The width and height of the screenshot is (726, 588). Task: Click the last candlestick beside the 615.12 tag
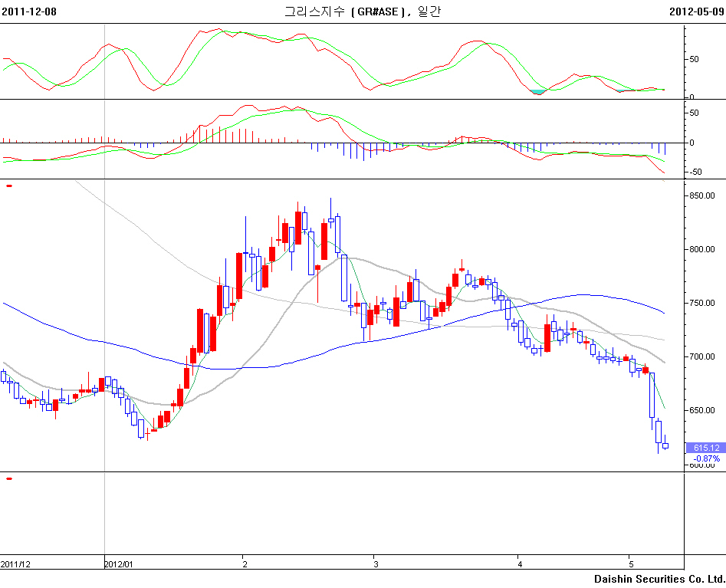[665, 445]
